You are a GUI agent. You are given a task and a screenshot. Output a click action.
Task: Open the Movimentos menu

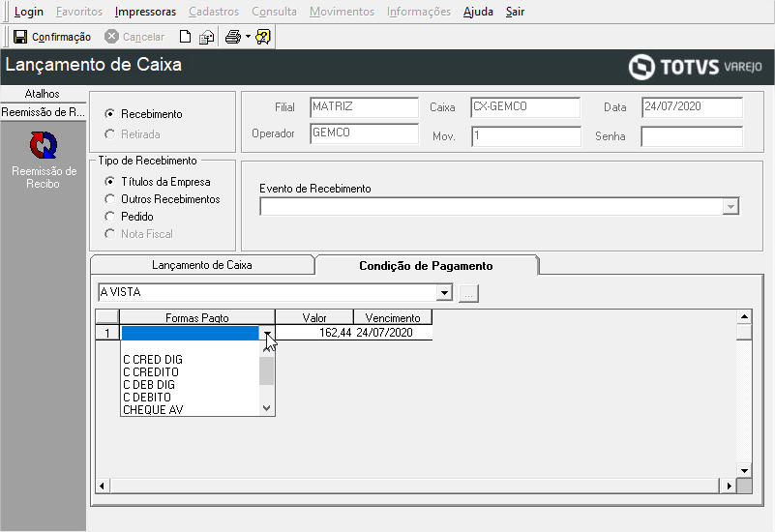343,12
